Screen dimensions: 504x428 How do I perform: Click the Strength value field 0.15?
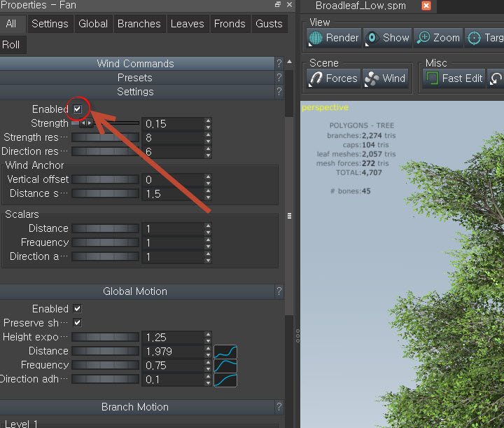pyautogui.click(x=173, y=124)
